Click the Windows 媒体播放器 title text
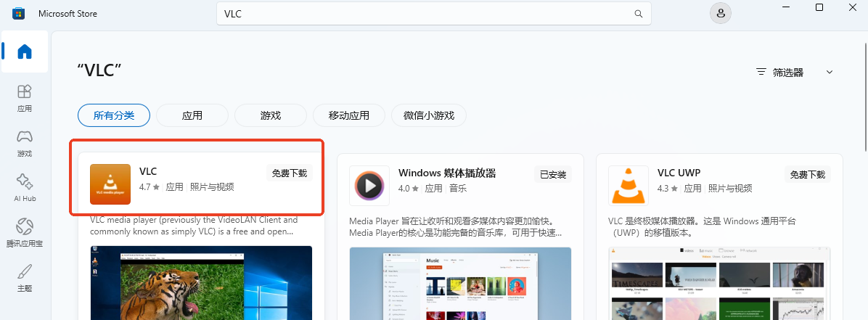868x320 pixels. tap(447, 173)
